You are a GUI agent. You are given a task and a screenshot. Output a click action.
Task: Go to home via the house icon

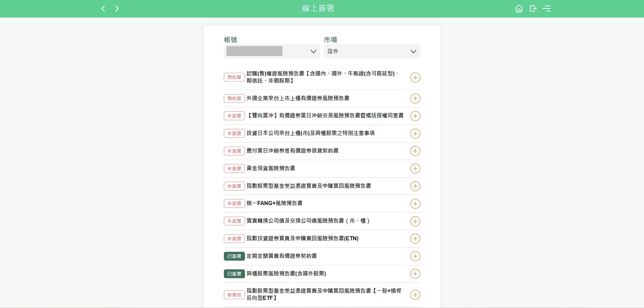(519, 8)
